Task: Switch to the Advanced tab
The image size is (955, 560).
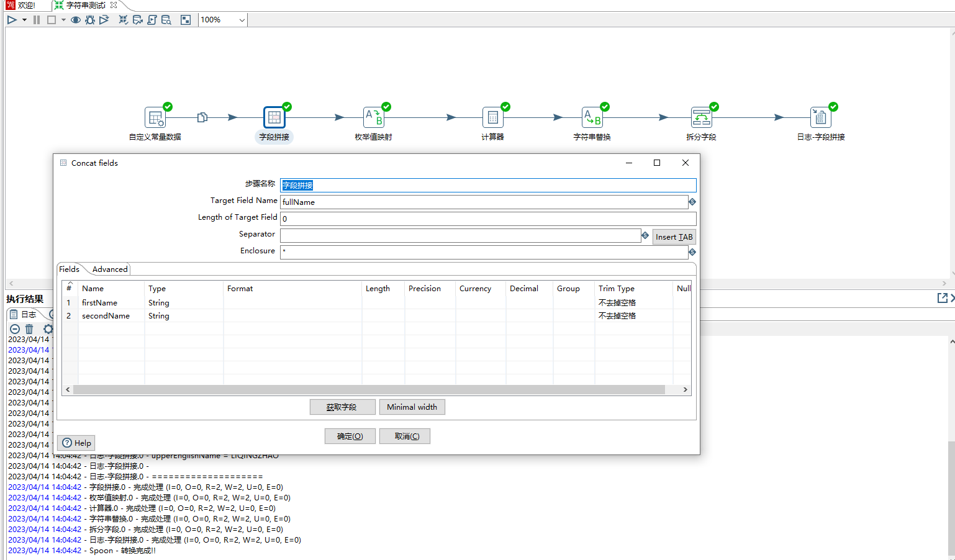Action: [x=110, y=269]
